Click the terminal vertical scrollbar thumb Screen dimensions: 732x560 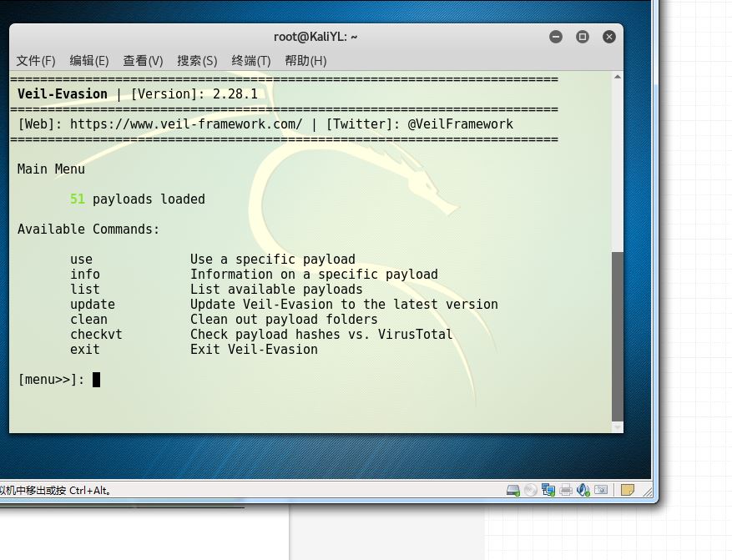(x=618, y=336)
